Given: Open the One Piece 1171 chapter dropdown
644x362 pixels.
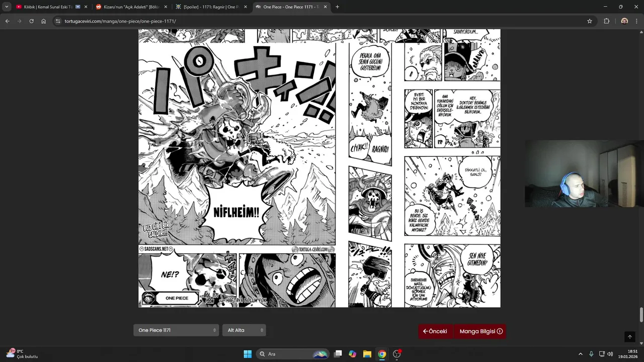Looking at the screenshot, I should [x=176, y=330].
